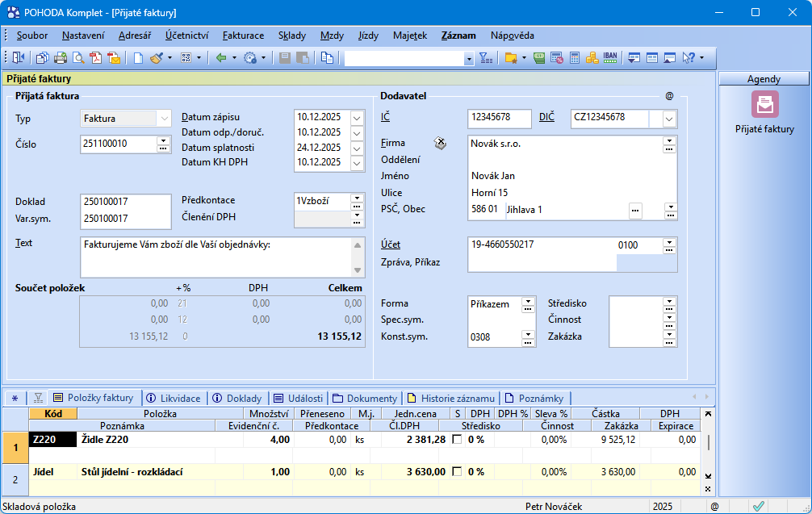Screen dimensions: 812x514
Task: Switch to the Likvidace tab
Action: (x=174, y=398)
